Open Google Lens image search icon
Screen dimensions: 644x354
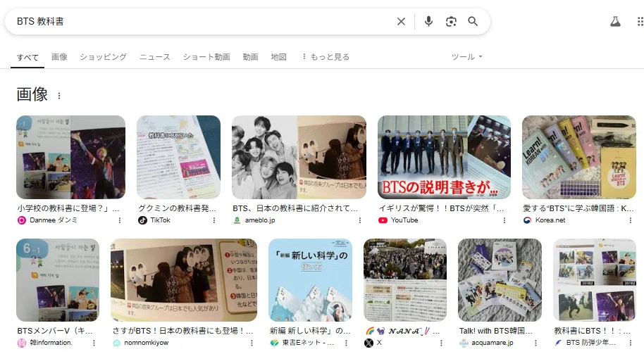pyautogui.click(x=451, y=21)
